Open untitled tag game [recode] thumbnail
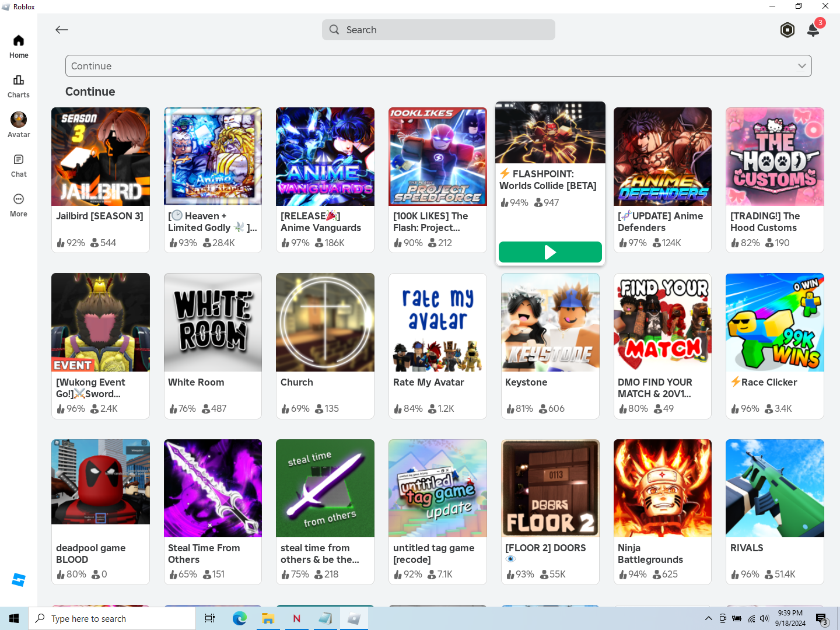 click(x=437, y=488)
